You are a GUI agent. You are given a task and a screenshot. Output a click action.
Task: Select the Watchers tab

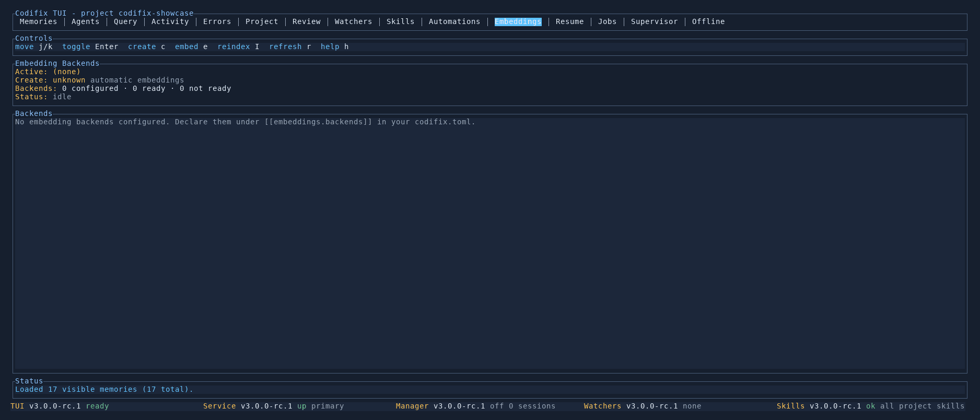click(x=353, y=21)
